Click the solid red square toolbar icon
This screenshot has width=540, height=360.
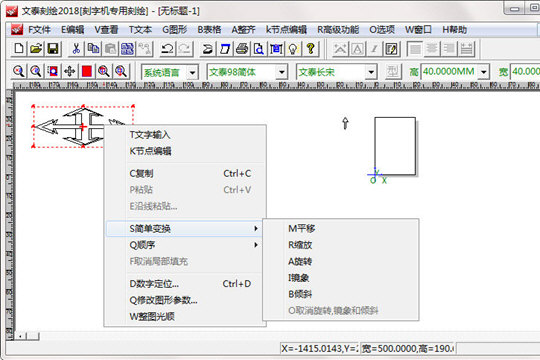(x=87, y=72)
